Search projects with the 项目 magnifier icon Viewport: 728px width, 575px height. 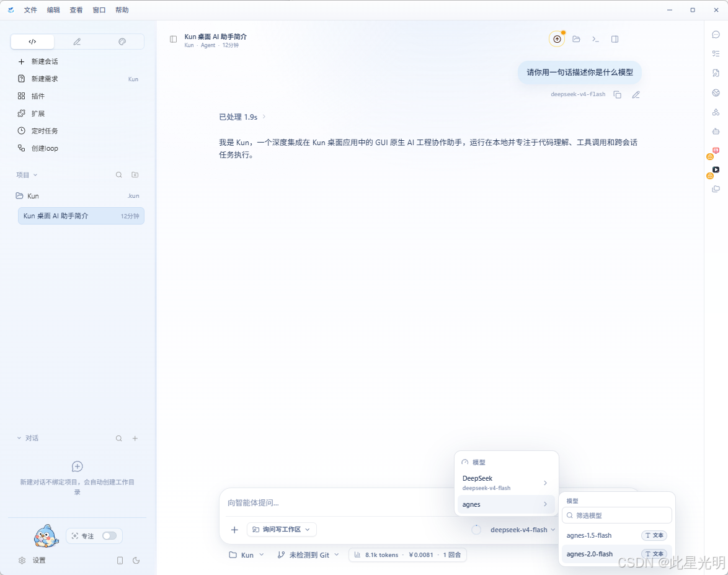pos(119,175)
